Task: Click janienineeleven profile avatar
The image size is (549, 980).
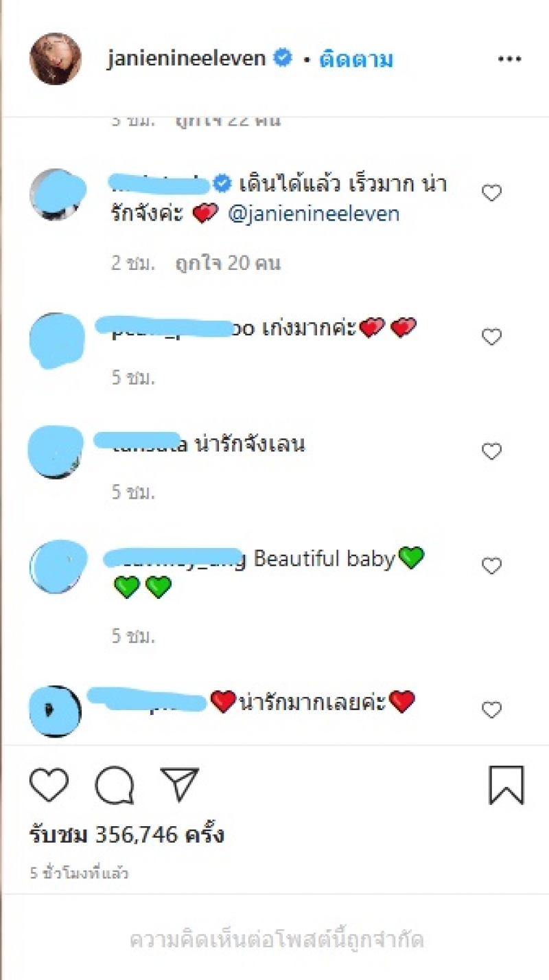Action: click(x=55, y=59)
